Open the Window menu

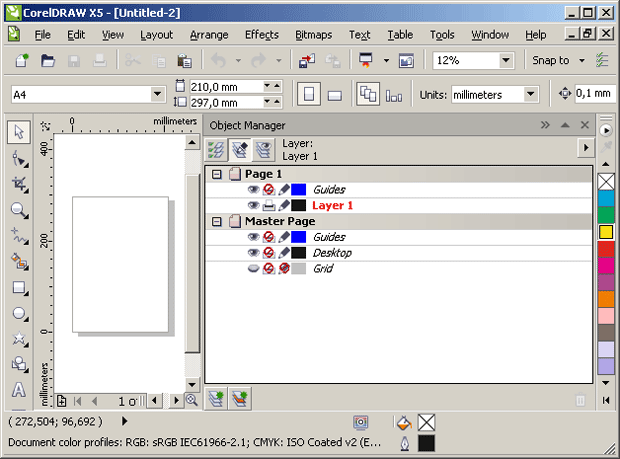tap(490, 35)
